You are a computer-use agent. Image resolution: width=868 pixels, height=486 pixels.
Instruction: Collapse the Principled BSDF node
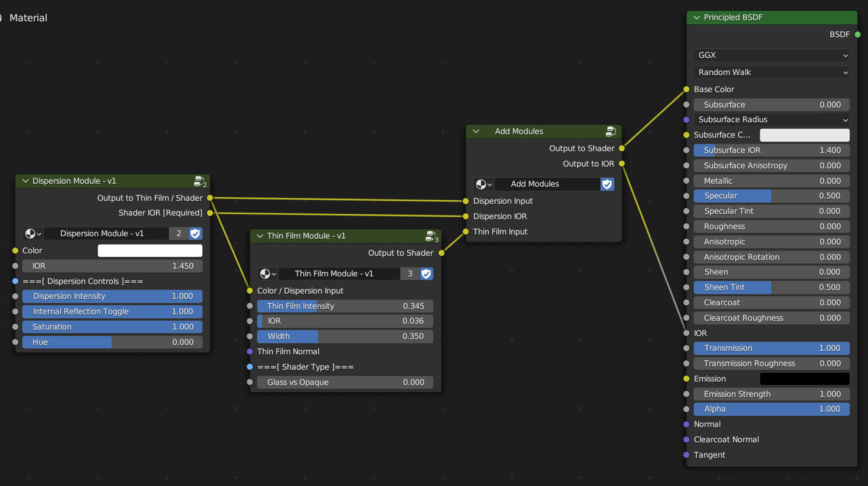pos(696,18)
